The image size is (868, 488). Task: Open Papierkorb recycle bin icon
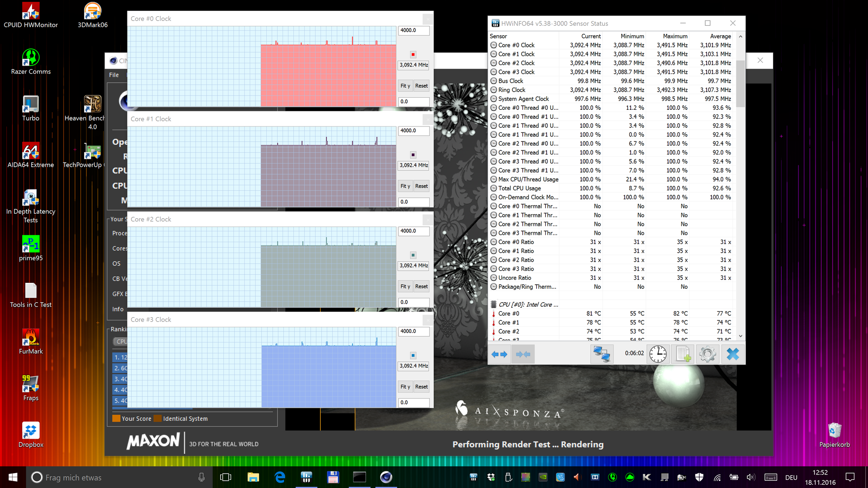pyautogui.click(x=835, y=435)
